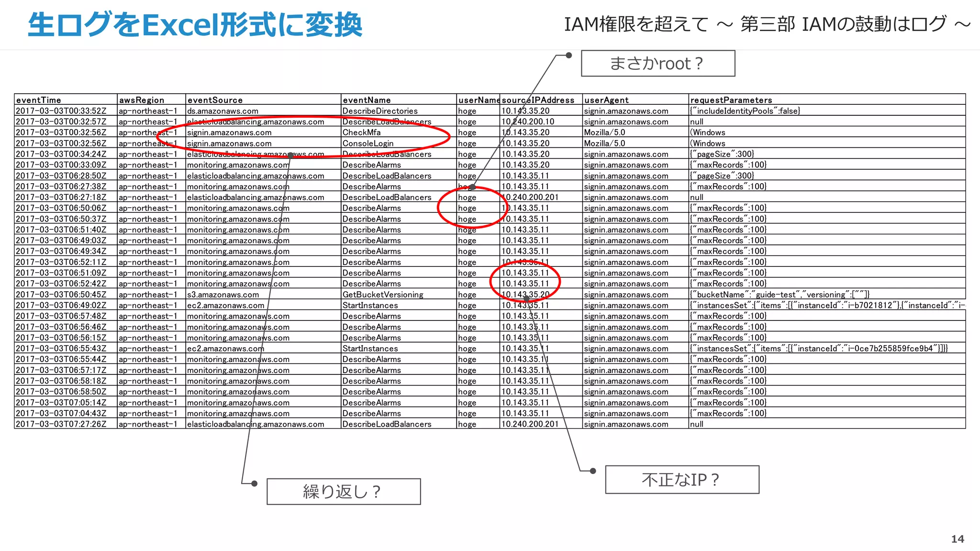Select cell 2017-03-03T06:51:40Z

coord(66,230)
